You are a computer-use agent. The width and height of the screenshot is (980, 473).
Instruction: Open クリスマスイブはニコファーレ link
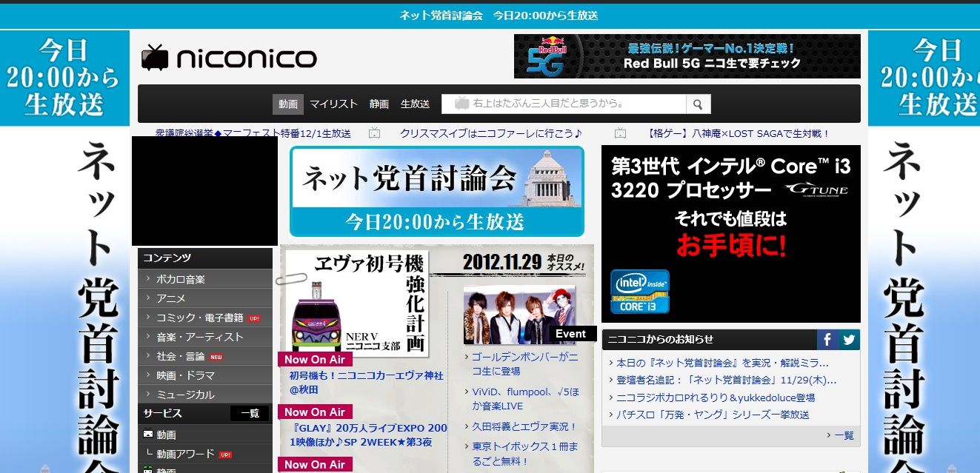(x=491, y=133)
